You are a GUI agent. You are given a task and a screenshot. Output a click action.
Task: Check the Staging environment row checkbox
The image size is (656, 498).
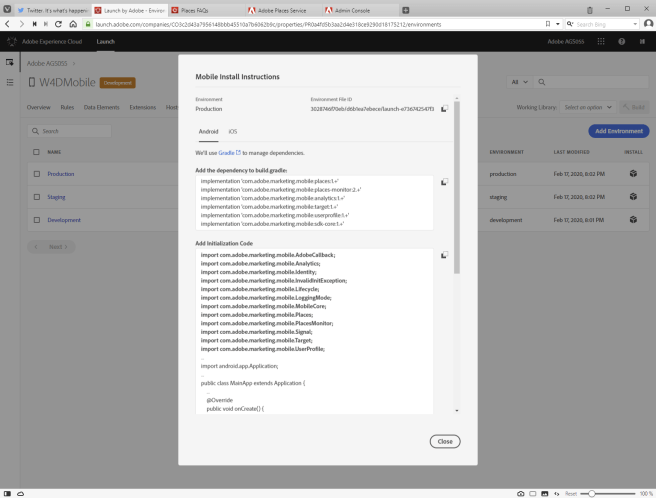tap(36, 197)
